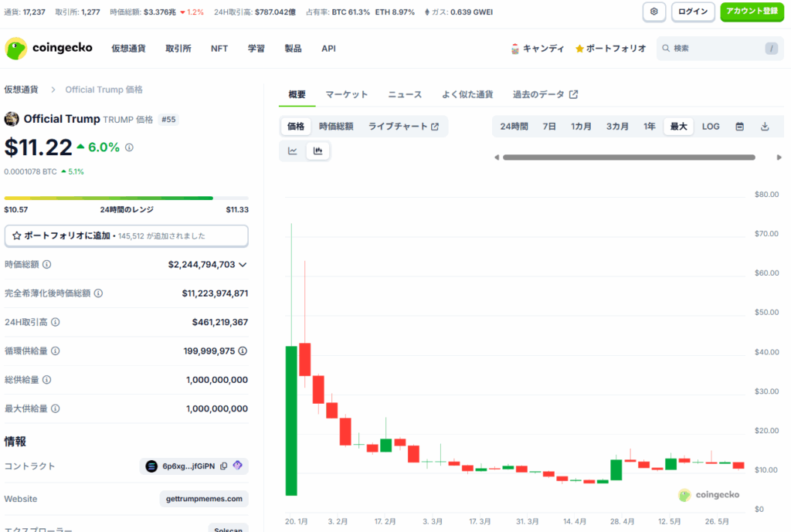Screen dimensions: 791x532
Task: Open the 学習 navigation menu
Action: pyautogui.click(x=256, y=49)
